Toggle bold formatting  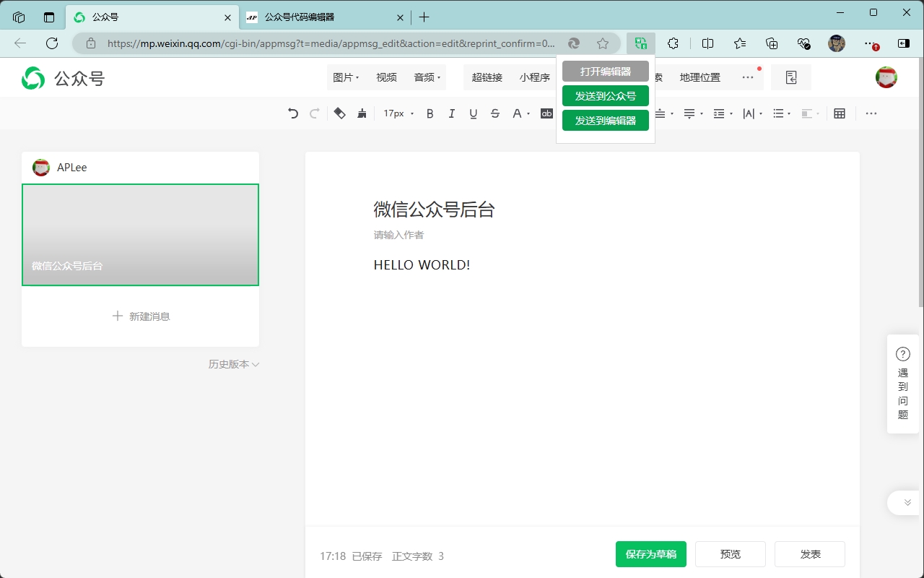[x=430, y=113]
